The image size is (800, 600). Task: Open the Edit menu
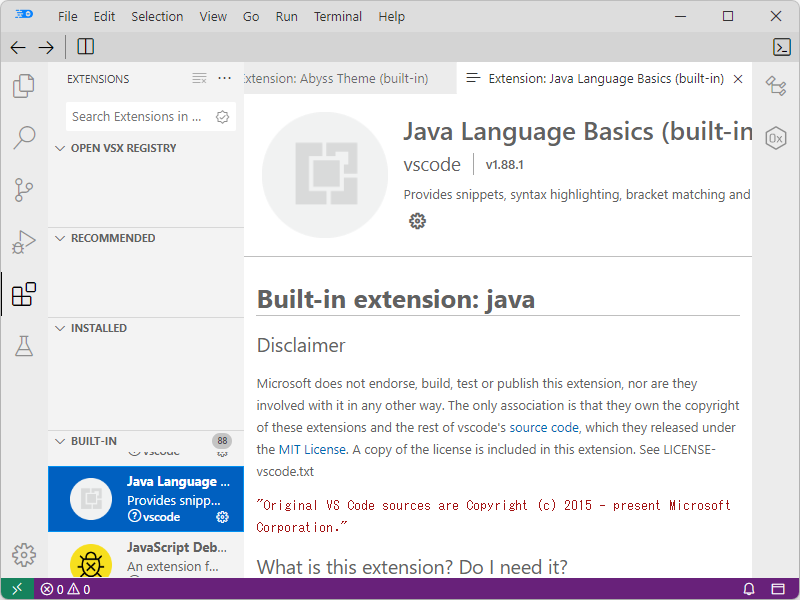(x=104, y=17)
